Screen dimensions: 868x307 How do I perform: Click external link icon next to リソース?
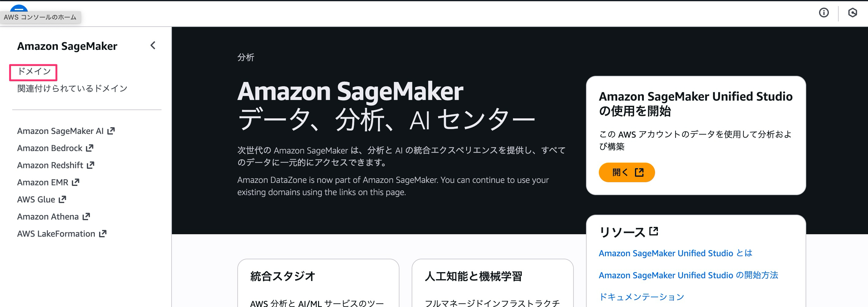point(653,231)
